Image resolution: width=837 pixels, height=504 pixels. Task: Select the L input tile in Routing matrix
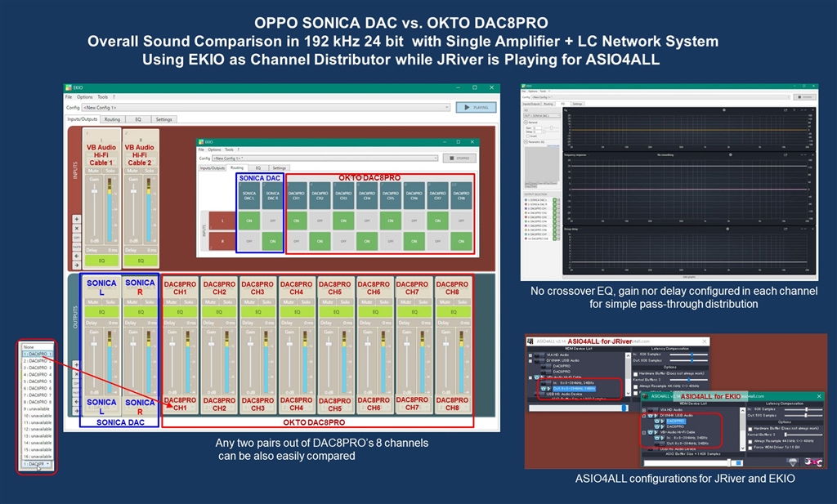point(222,221)
